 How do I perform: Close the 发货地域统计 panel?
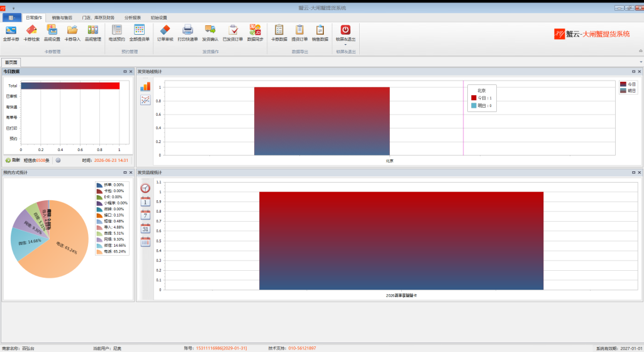(639, 72)
